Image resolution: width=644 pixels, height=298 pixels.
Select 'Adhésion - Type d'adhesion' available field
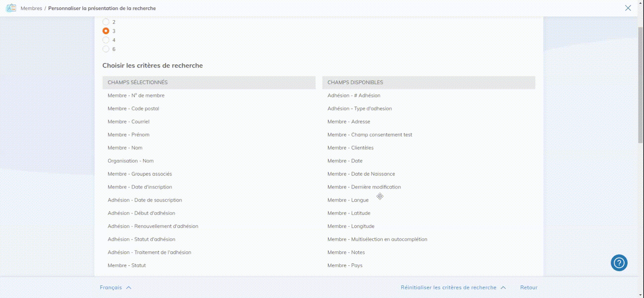click(359, 109)
